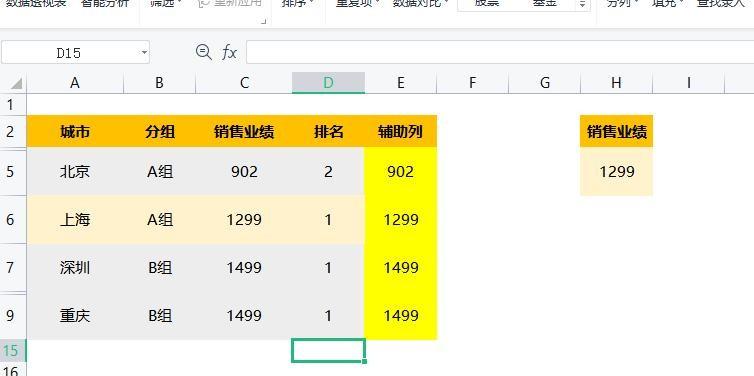Select column H header
This screenshot has height=376, width=754.
pyautogui.click(x=616, y=83)
